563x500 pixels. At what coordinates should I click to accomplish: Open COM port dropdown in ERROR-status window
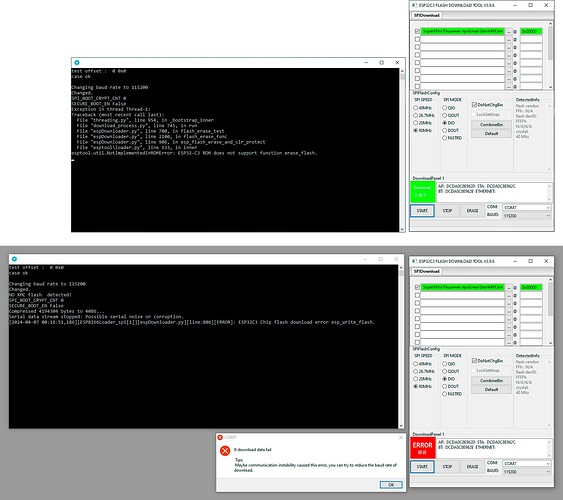pyautogui.click(x=526, y=463)
